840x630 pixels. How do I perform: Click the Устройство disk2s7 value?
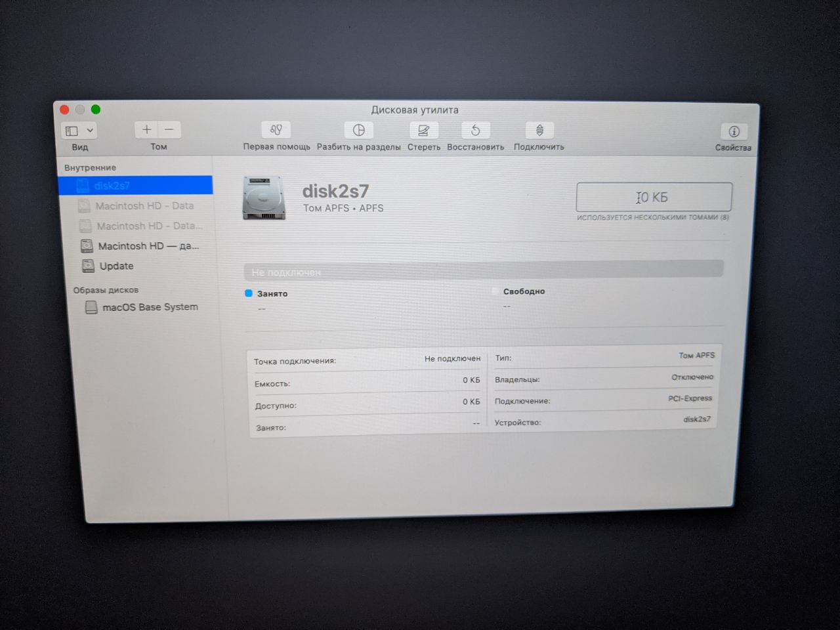click(697, 419)
